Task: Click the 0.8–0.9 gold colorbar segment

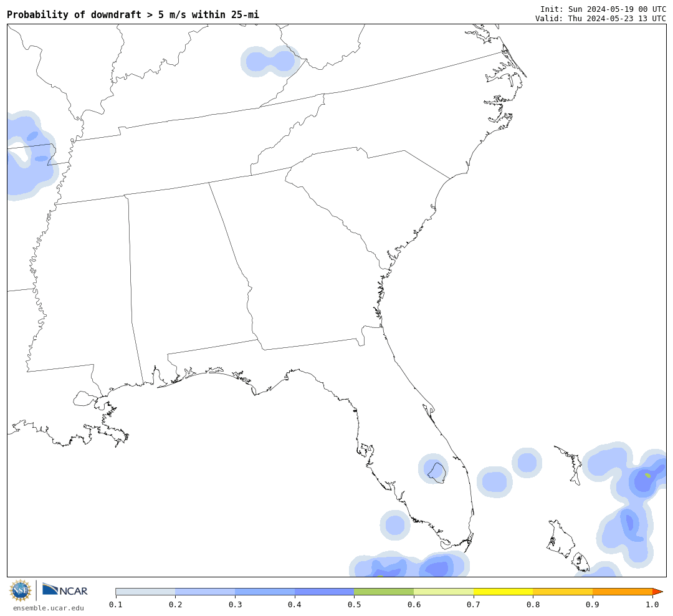Action: pyautogui.click(x=563, y=592)
